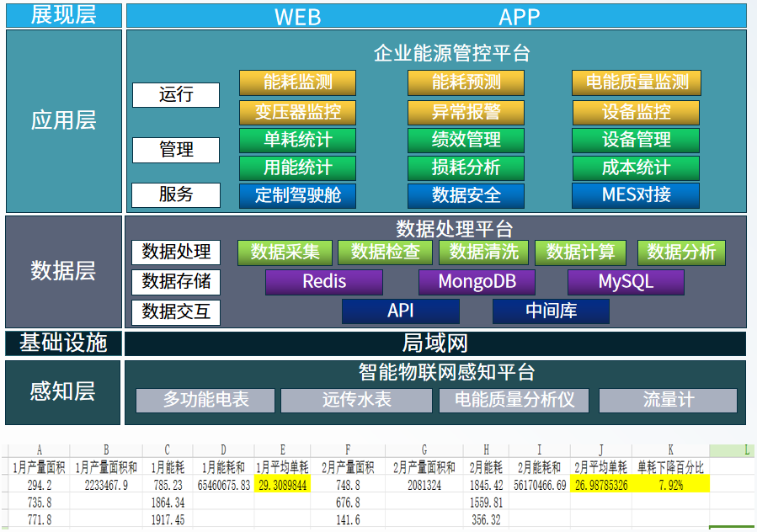Click the 运行 white label

tap(176, 95)
